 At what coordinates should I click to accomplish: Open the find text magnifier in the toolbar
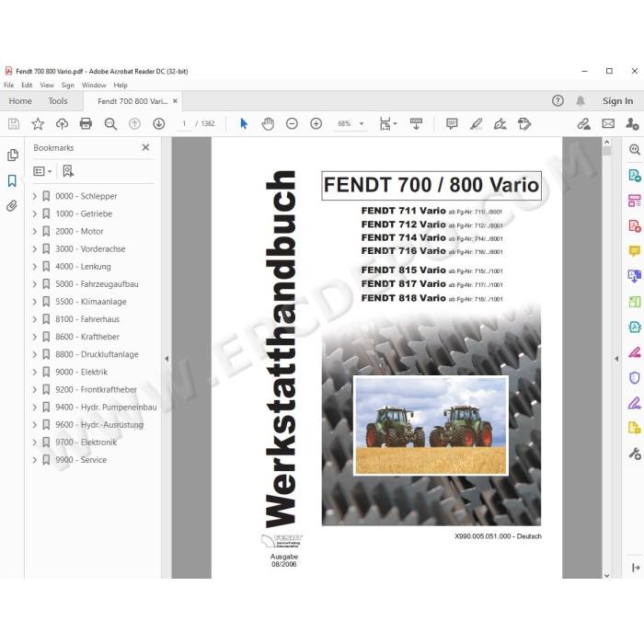click(110, 123)
